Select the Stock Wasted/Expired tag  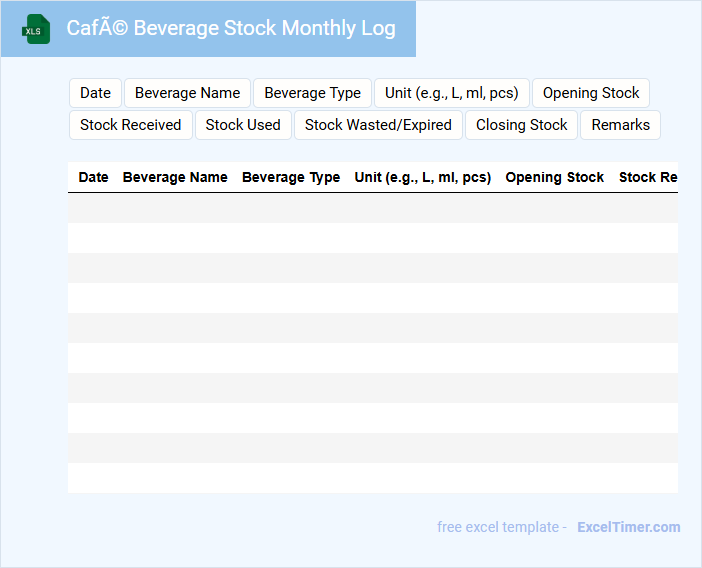tap(378, 125)
